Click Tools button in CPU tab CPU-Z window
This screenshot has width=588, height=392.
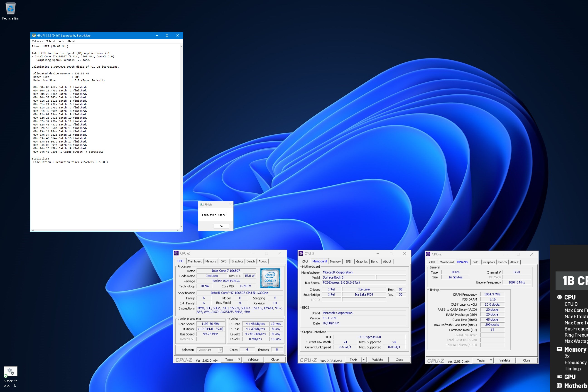click(x=229, y=360)
